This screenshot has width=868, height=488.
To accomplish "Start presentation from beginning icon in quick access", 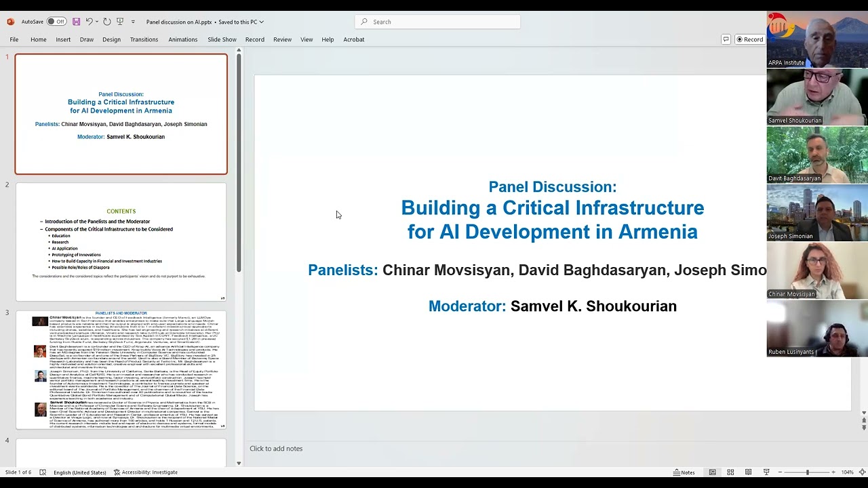I will click(x=120, y=22).
